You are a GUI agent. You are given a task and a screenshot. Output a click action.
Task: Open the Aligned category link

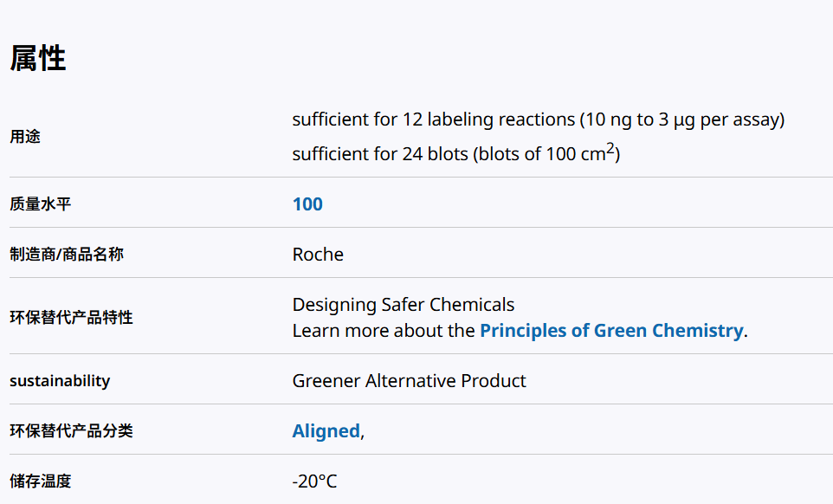coord(326,431)
